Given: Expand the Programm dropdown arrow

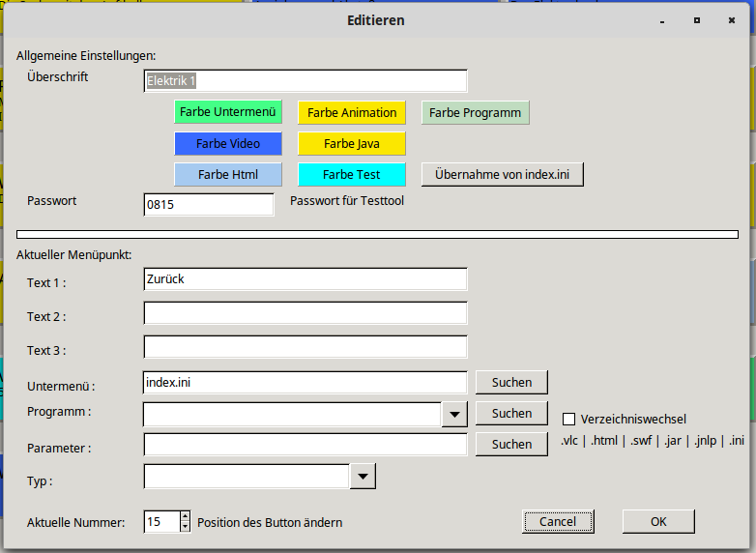Looking at the screenshot, I should coord(453,414).
